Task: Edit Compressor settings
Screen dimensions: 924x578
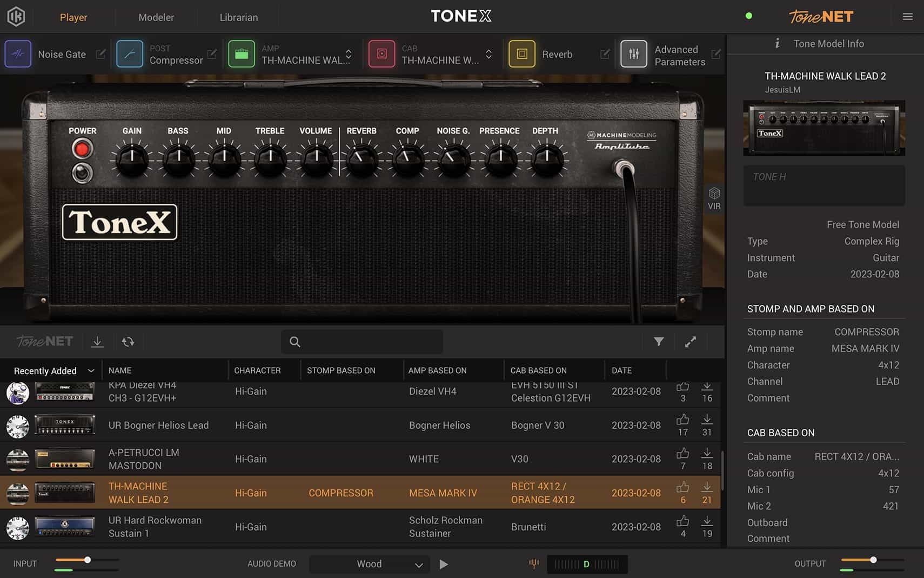Action: click(x=212, y=54)
